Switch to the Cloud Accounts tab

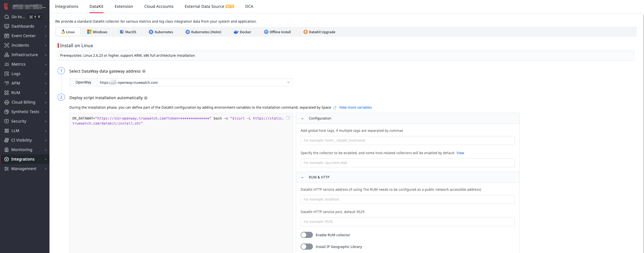[x=159, y=6]
